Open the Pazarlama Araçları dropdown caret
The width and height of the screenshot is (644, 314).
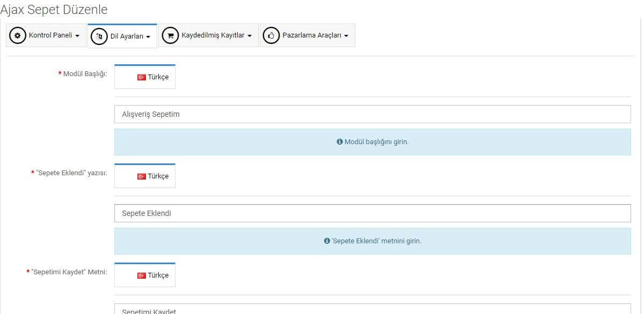[x=346, y=36]
